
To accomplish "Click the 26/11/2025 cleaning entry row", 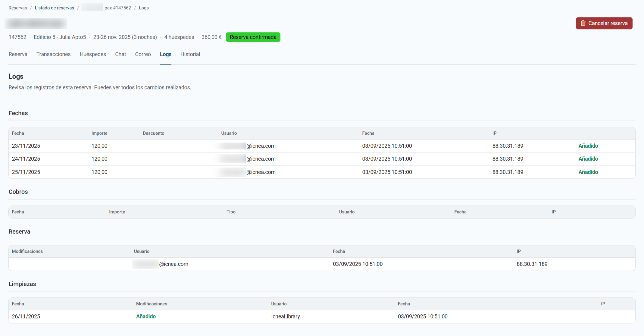I will tap(26, 316).
